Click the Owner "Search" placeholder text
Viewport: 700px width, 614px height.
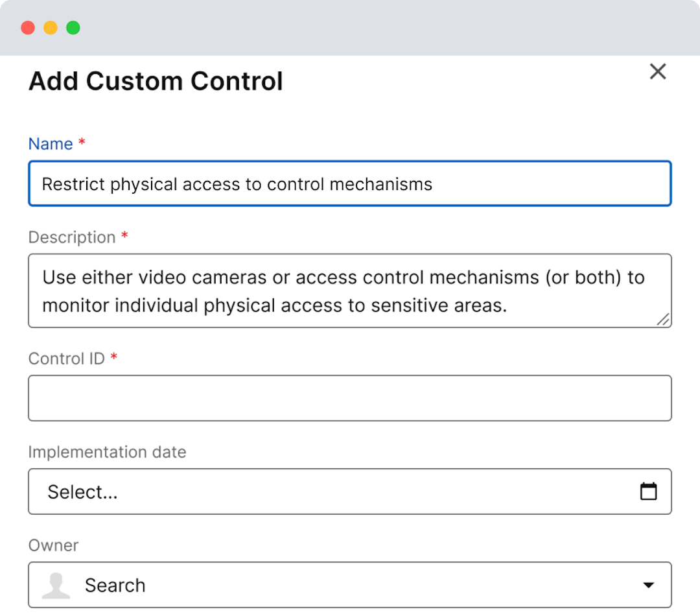(x=115, y=585)
